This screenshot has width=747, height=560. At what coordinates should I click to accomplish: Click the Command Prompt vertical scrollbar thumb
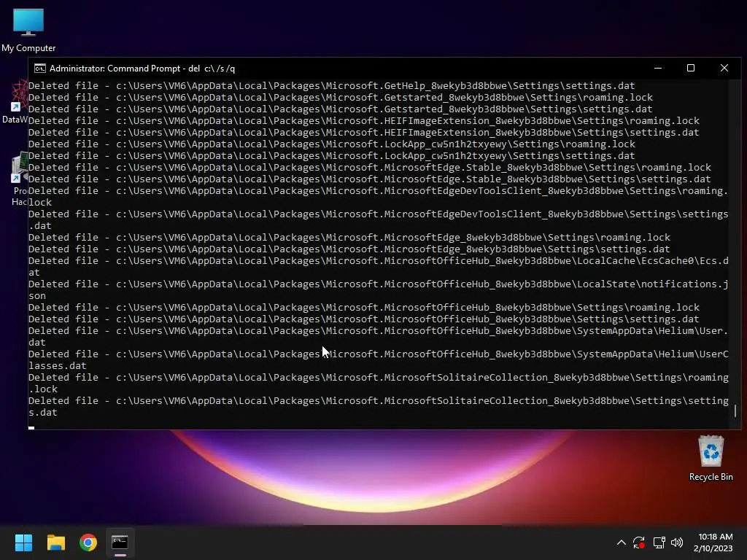pos(735,411)
